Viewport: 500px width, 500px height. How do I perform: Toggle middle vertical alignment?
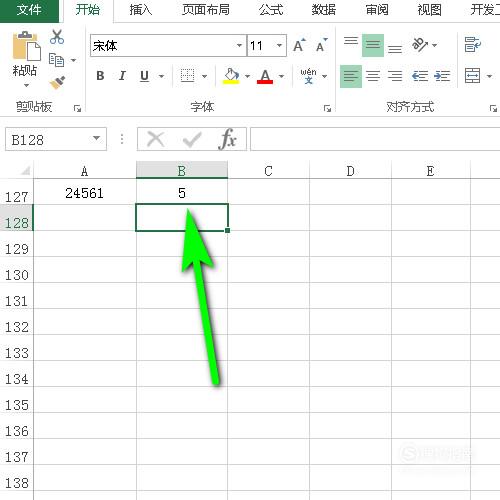(373, 45)
